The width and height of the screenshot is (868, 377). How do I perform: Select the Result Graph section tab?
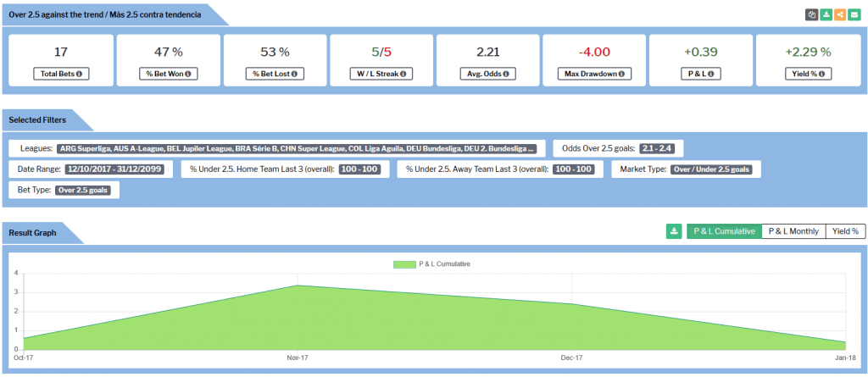pos(33,231)
